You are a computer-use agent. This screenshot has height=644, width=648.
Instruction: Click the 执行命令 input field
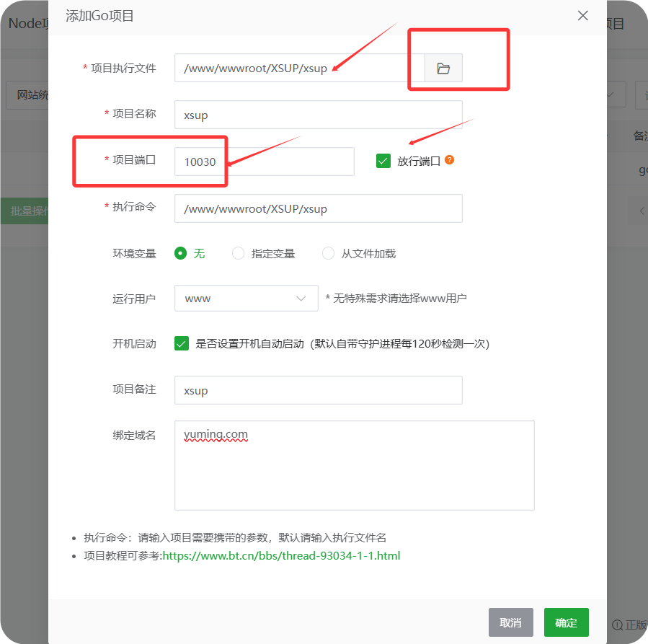[x=318, y=208]
